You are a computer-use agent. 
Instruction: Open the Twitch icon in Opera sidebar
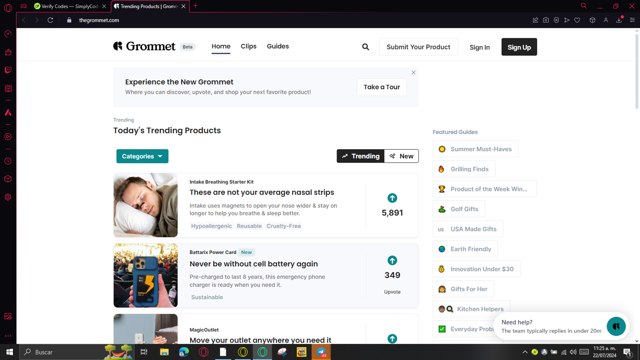click(x=8, y=70)
